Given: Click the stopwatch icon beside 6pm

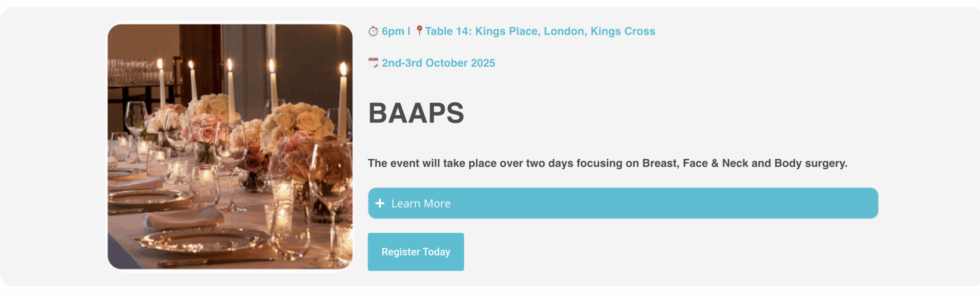Looking at the screenshot, I should tap(373, 31).
